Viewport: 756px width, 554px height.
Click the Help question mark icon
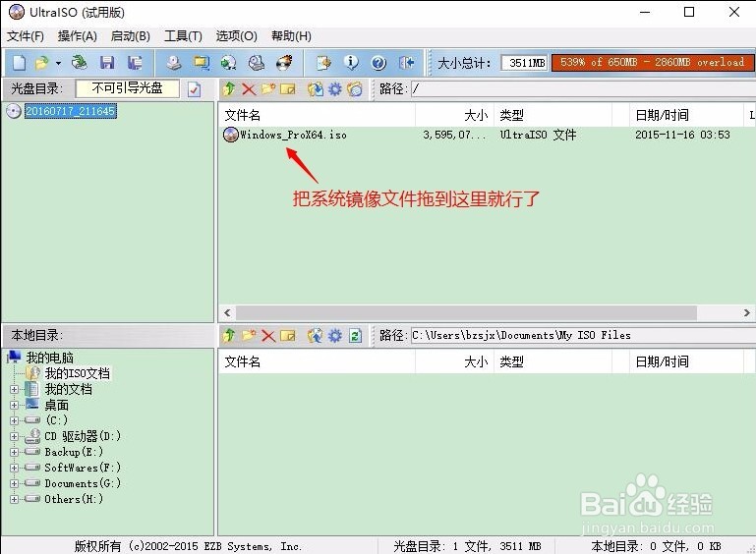click(x=378, y=63)
